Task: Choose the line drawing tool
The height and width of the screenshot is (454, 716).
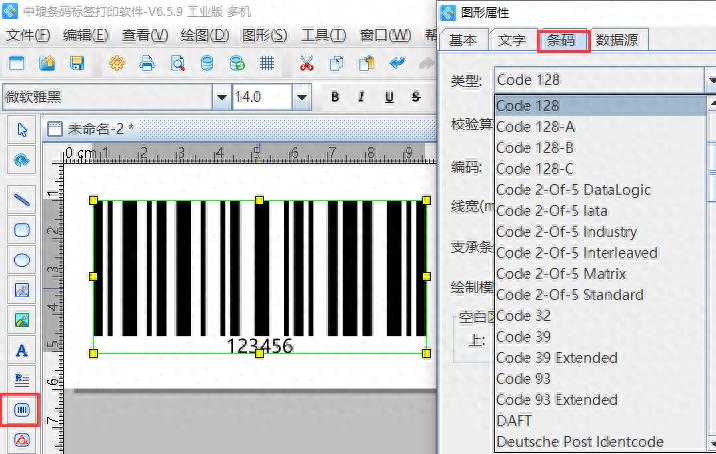Action: pos(22,199)
